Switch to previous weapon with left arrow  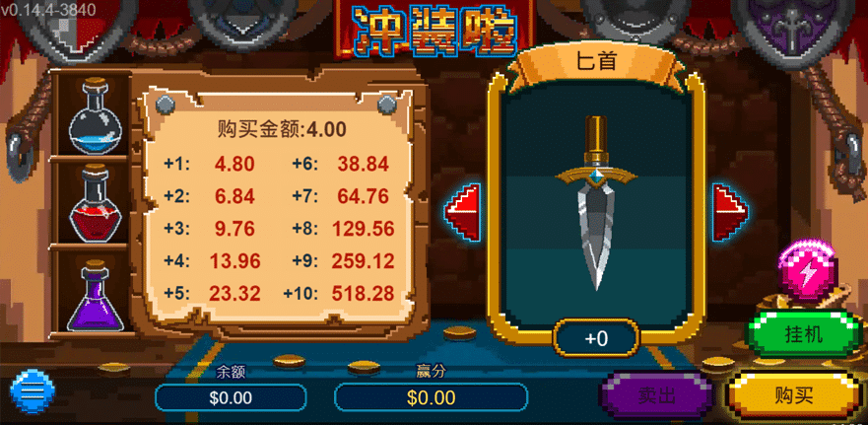462,212
